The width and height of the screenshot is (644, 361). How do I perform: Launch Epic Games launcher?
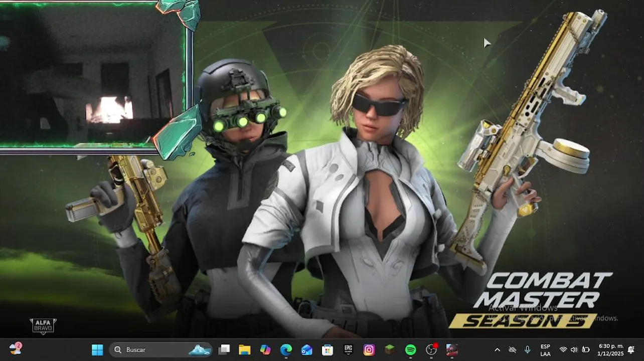tap(348, 349)
